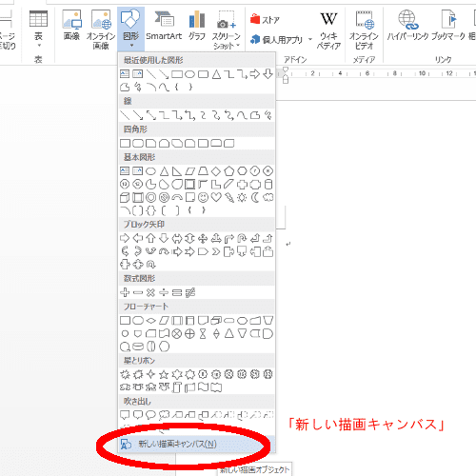The image size is (476, 476).
Task: Expand the 表 table dropdown
Action: coord(38,30)
